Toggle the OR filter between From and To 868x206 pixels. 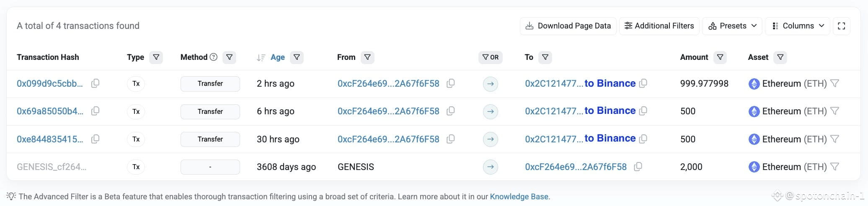click(490, 57)
